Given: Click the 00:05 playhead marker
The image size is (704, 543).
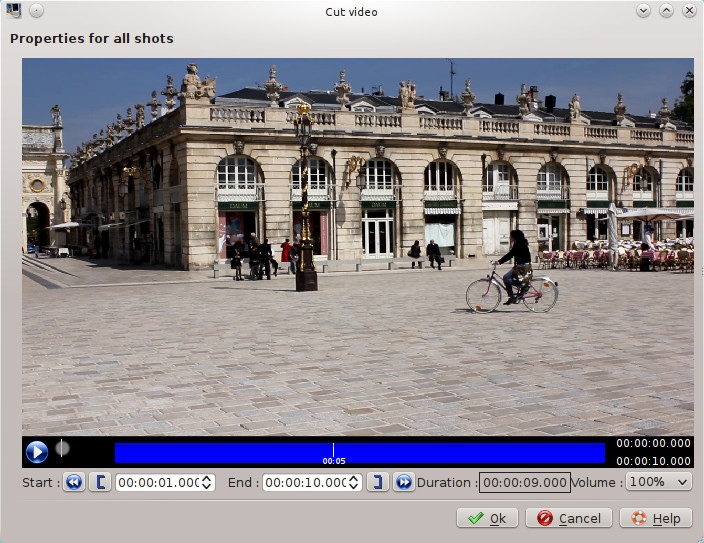Looking at the screenshot, I should [x=334, y=454].
